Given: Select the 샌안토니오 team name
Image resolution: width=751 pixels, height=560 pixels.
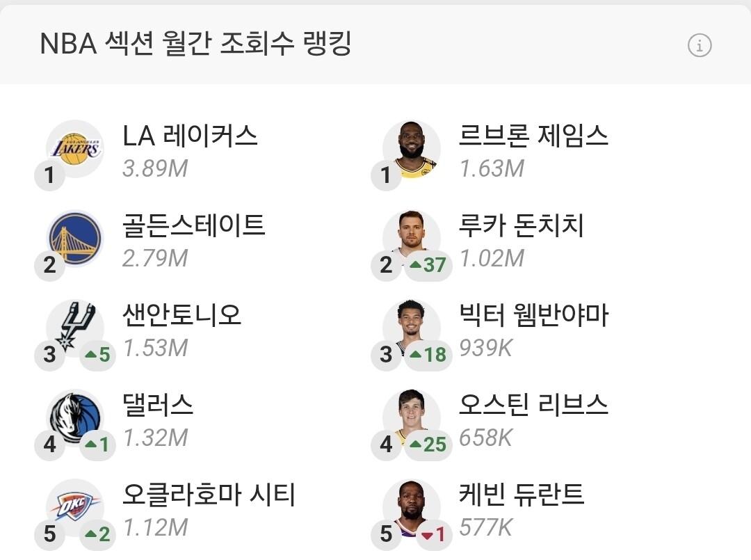Looking at the screenshot, I should [x=182, y=315].
